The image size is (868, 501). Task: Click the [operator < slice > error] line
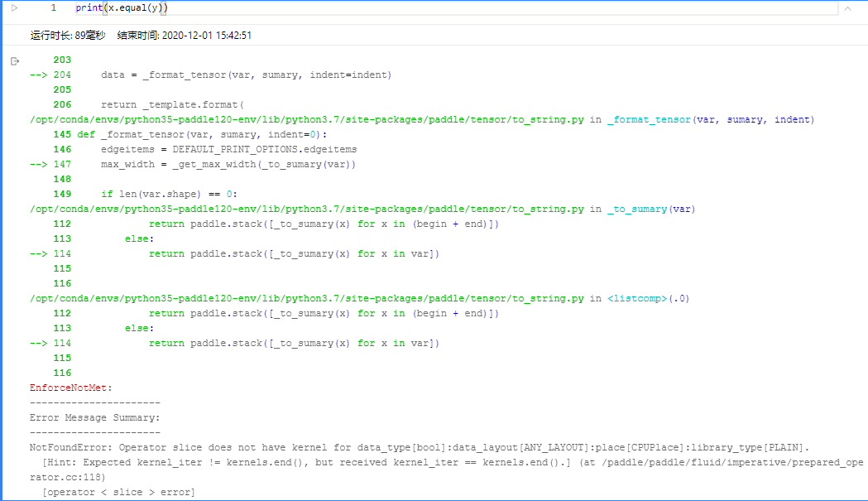click(x=118, y=492)
